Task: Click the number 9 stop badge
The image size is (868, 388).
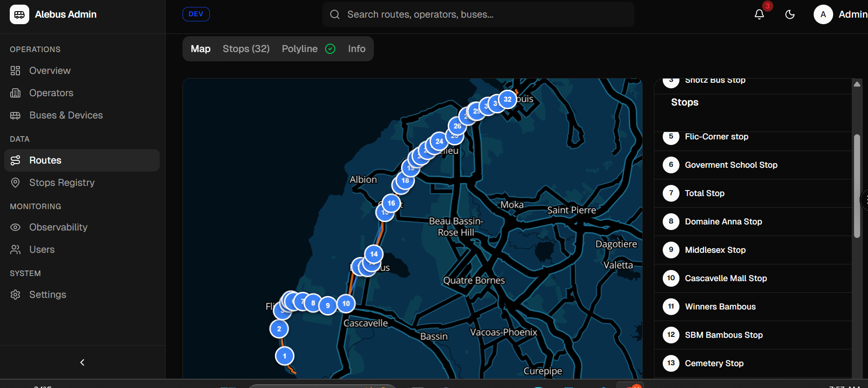Action: [x=671, y=250]
